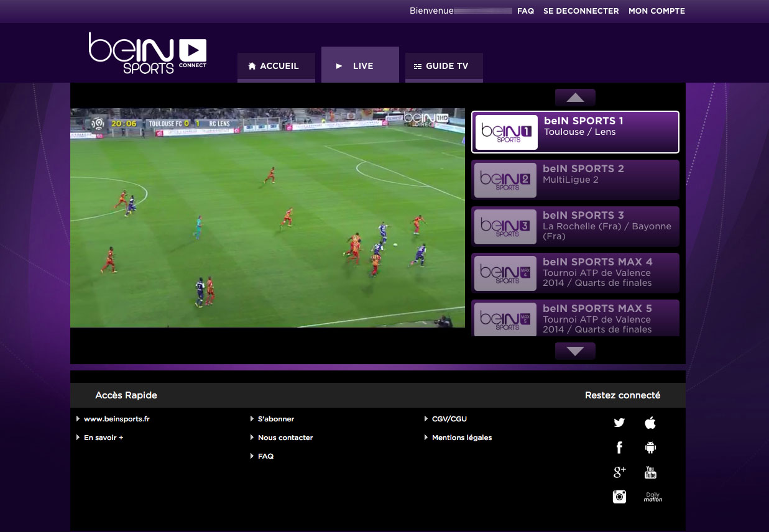Open the YouTube icon
Image resolution: width=769 pixels, height=532 pixels.
(x=650, y=472)
